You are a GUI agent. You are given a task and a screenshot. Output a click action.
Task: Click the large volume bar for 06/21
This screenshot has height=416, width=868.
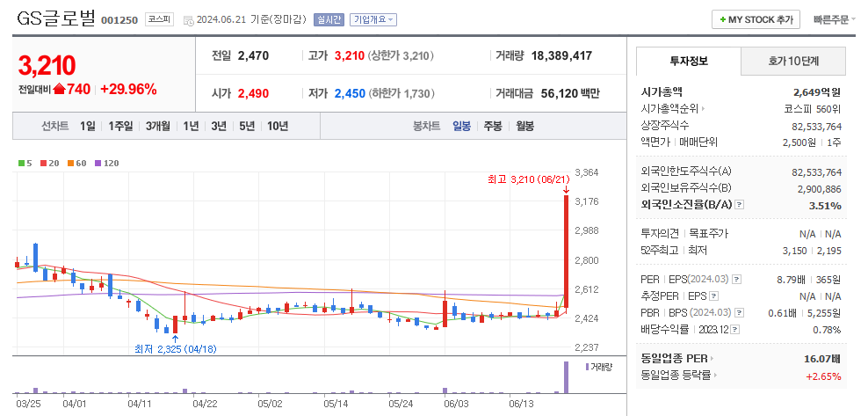tap(566, 377)
